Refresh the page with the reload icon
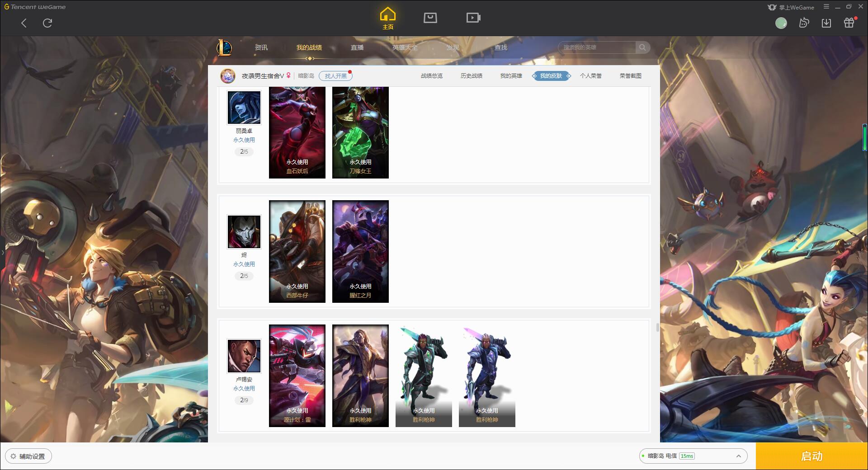 47,23
